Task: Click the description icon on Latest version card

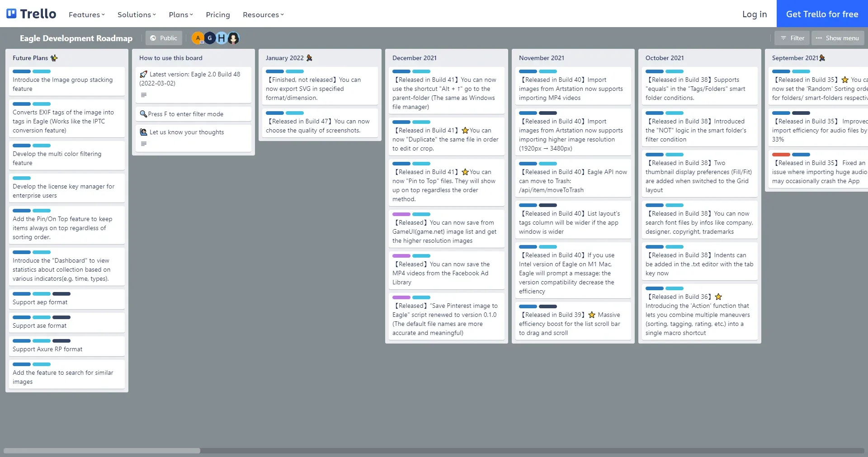Action: (144, 95)
